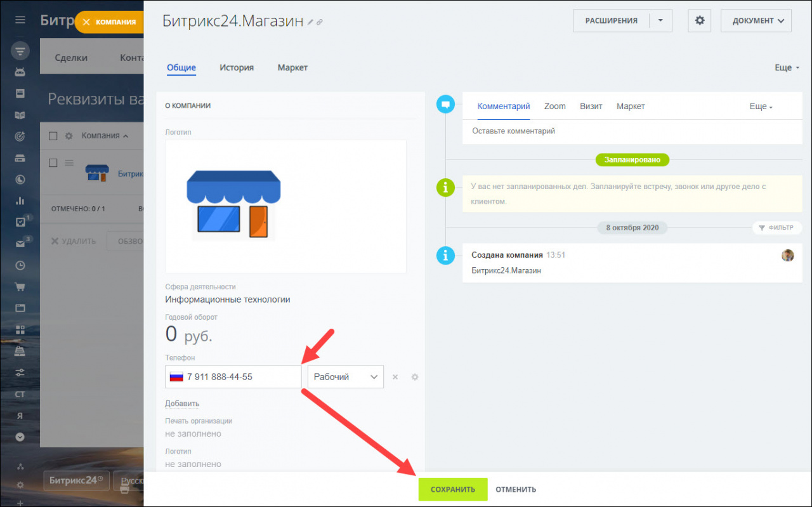Open mail icon with badge 3

coord(20,244)
